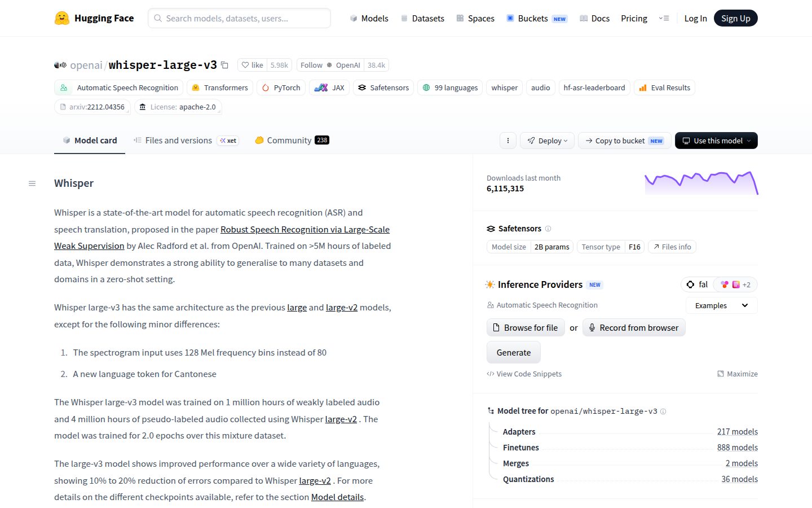
Task: Open the 217 models adapters link
Action: pos(737,432)
